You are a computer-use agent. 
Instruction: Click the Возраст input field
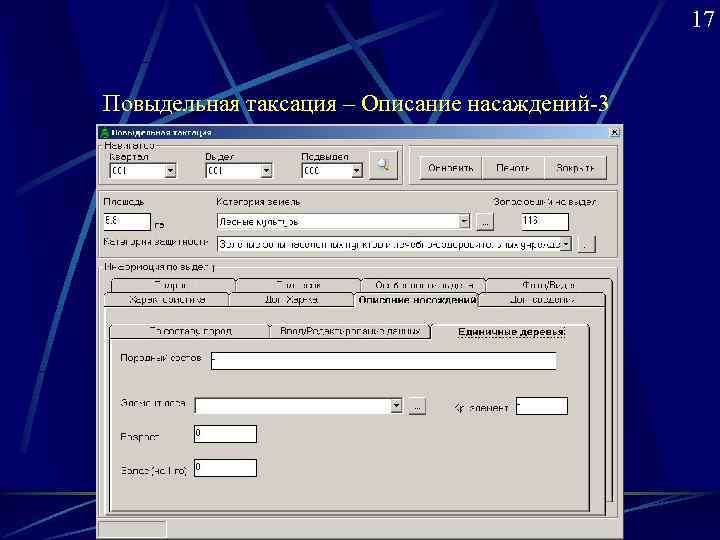click(x=225, y=434)
